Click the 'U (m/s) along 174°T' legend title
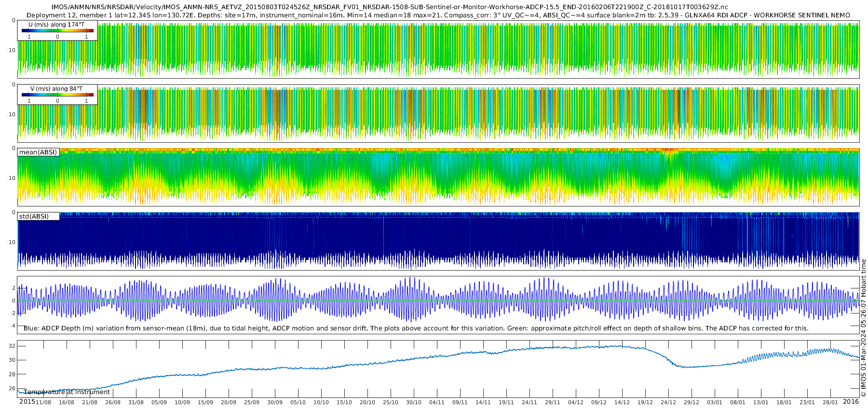The height and width of the screenshot is (410, 868). coord(56,25)
